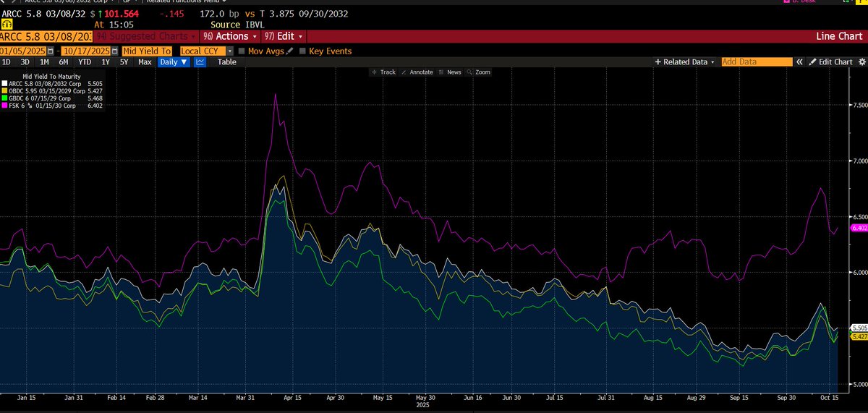This screenshot has height=413, width=868.
Task: Click the Apr 15 date axis label
Action: coord(294,398)
